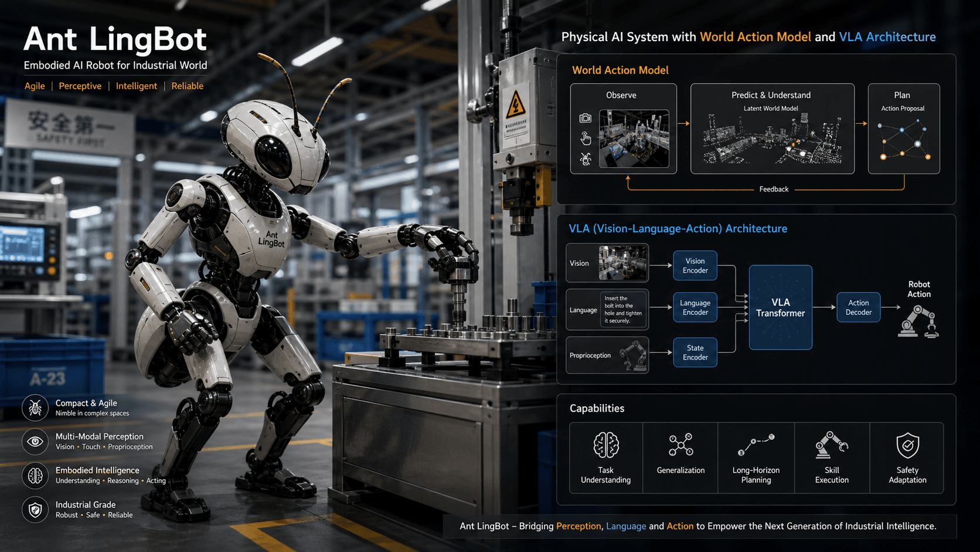Click the ant icon in Observe panel
Image resolution: width=980 pixels, height=552 pixels.
click(585, 159)
